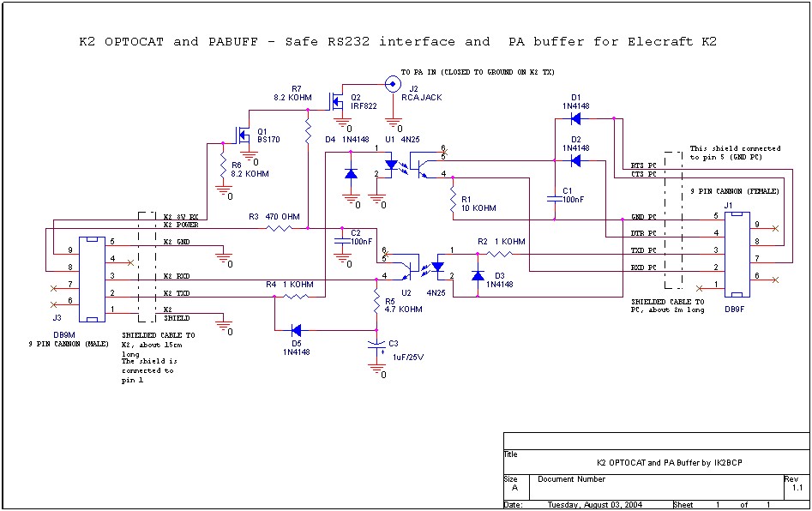This screenshot has height=511, width=812.
Task: Click the C3 1uF/25V capacitor symbol
Action: coord(376,345)
